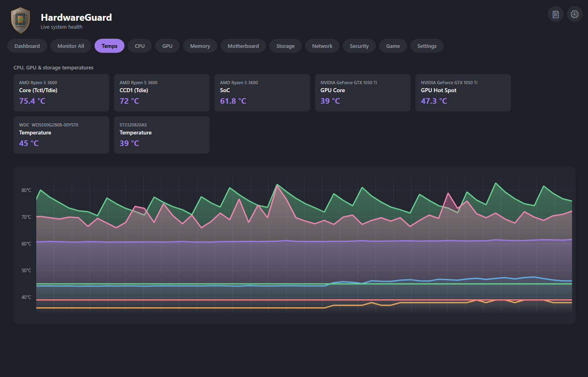Click the 75.4 °C value
This screenshot has width=588, height=377.
point(32,101)
